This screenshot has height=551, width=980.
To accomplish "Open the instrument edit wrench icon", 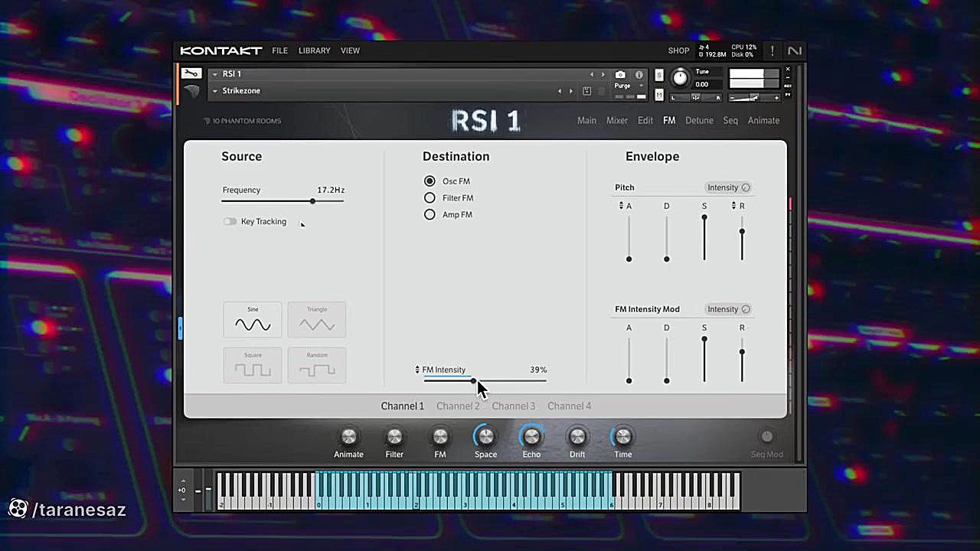I will 191,73.
